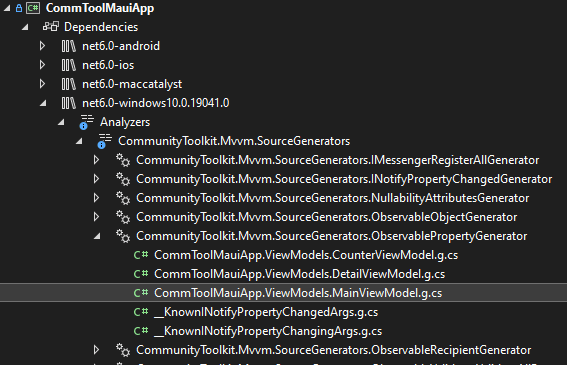567x365 pixels.
Task: Expand the ObservableObjectGenerator node
Action: (x=96, y=217)
